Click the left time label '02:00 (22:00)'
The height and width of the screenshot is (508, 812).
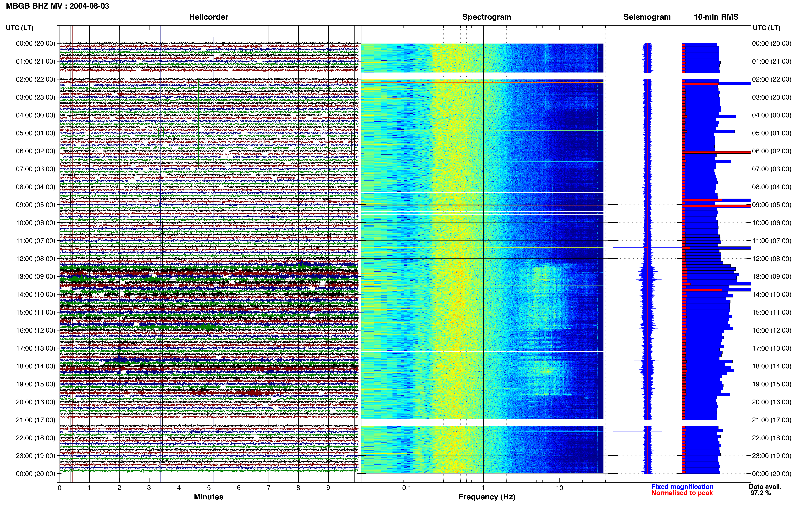tap(36, 79)
